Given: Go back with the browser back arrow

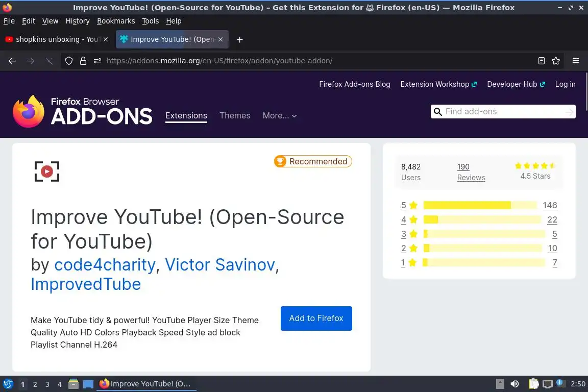Looking at the screenshot, I should [x=12, y=61].
